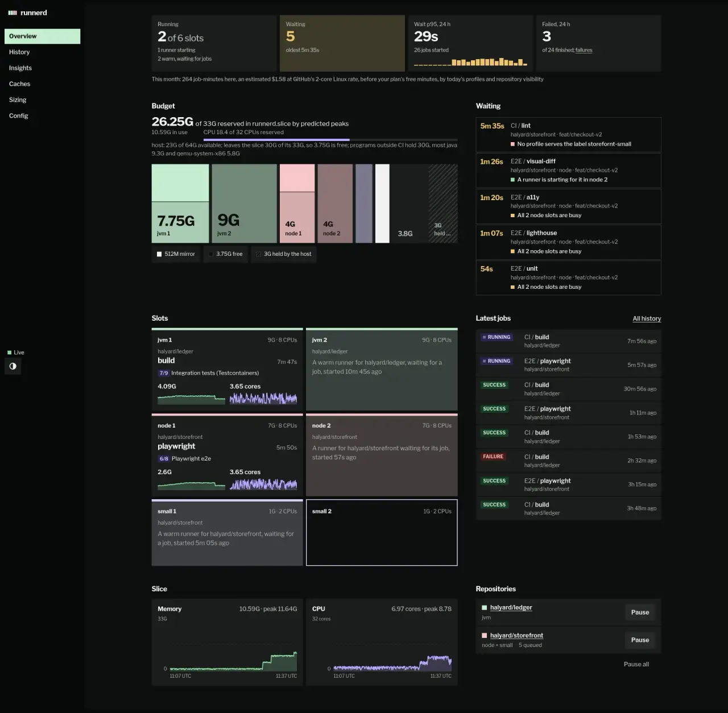
Task: Open the jvm 1 slot card
Action: pos(227,369)
